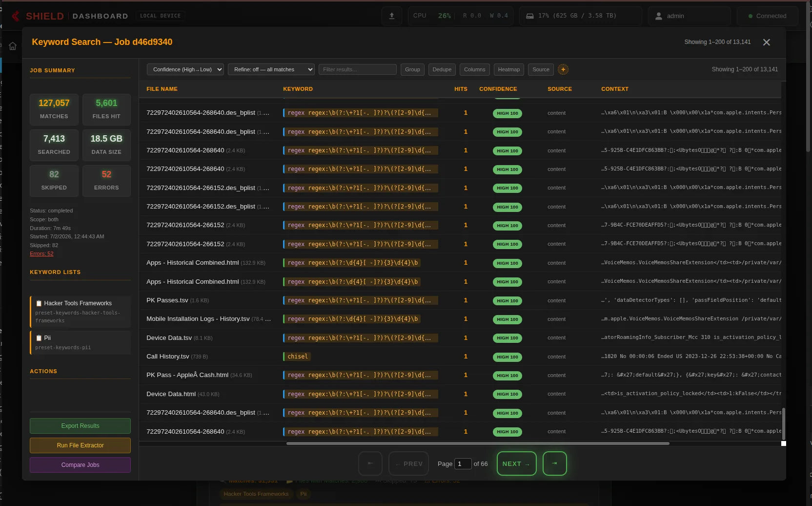Toggle the Group button
812x506 pixels.
tap(412, 69)
